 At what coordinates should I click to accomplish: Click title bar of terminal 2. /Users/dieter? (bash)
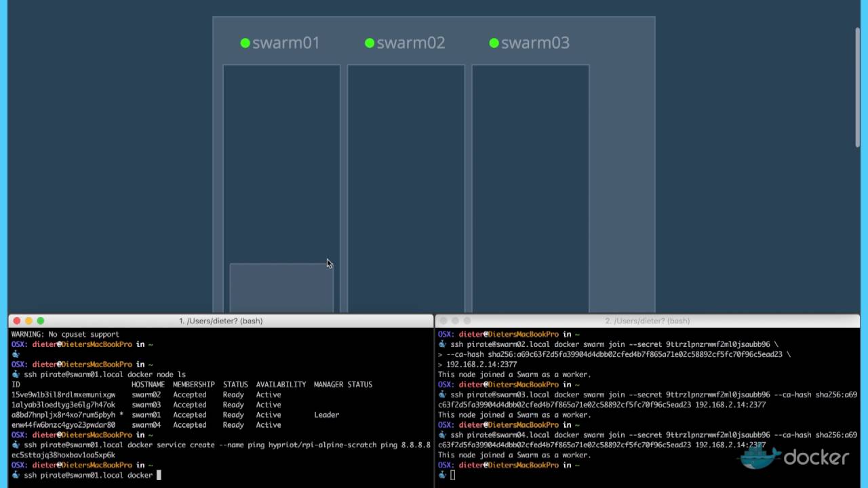click(x=647, y=321)
